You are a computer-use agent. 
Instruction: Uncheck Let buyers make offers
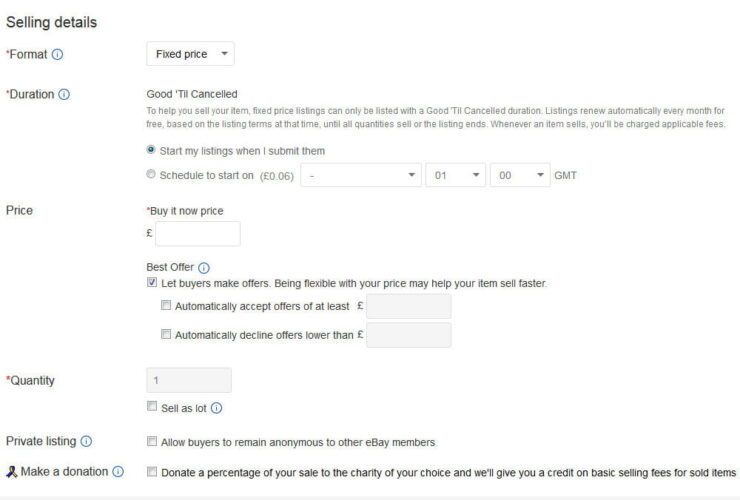(x=152, y=283)
